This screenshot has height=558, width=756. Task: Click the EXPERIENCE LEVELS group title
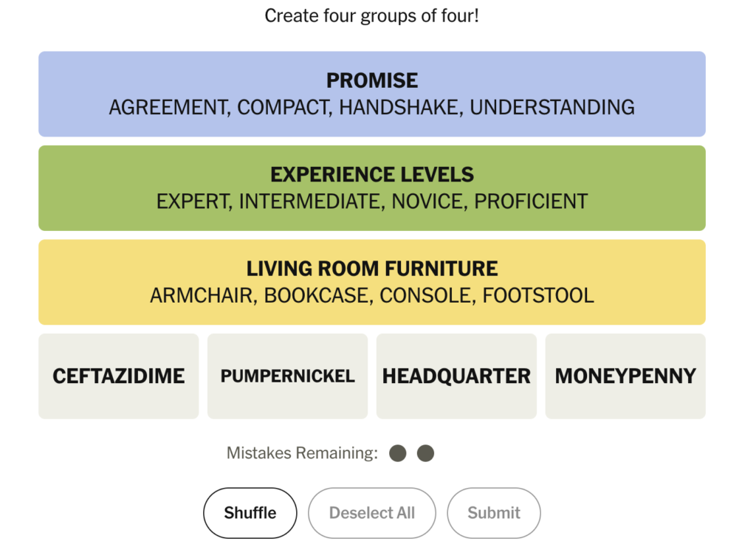pyautogui.click(x=372, y=175)
